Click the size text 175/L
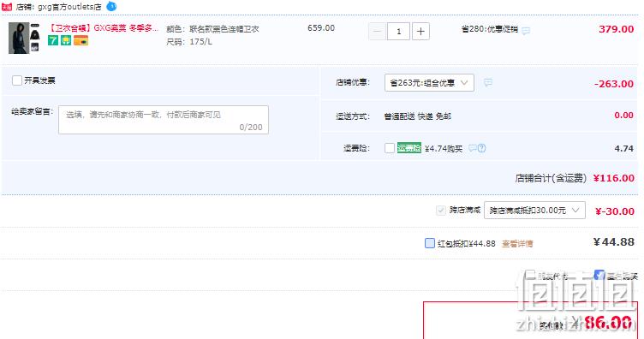 [200, 42]
